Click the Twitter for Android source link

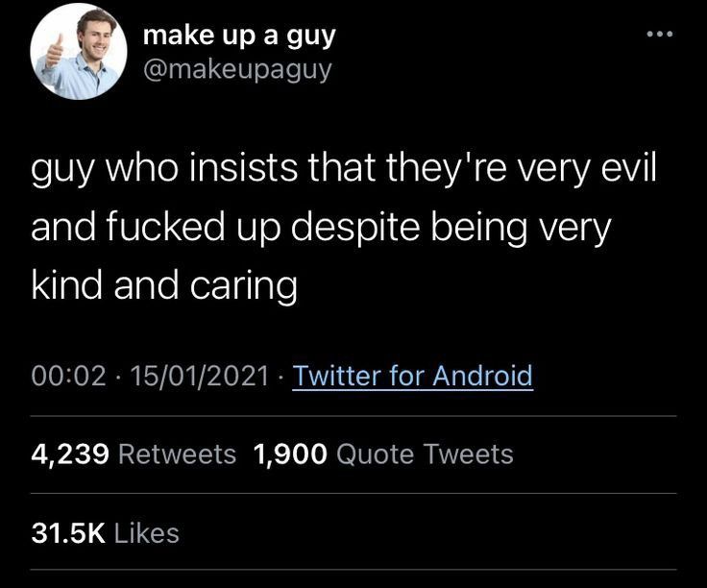point(412,375)
